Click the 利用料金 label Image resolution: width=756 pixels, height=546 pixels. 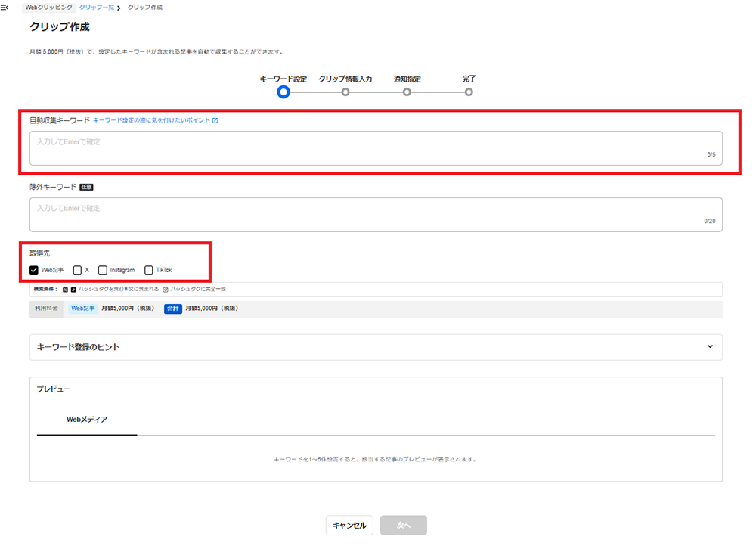coord(46,309)
